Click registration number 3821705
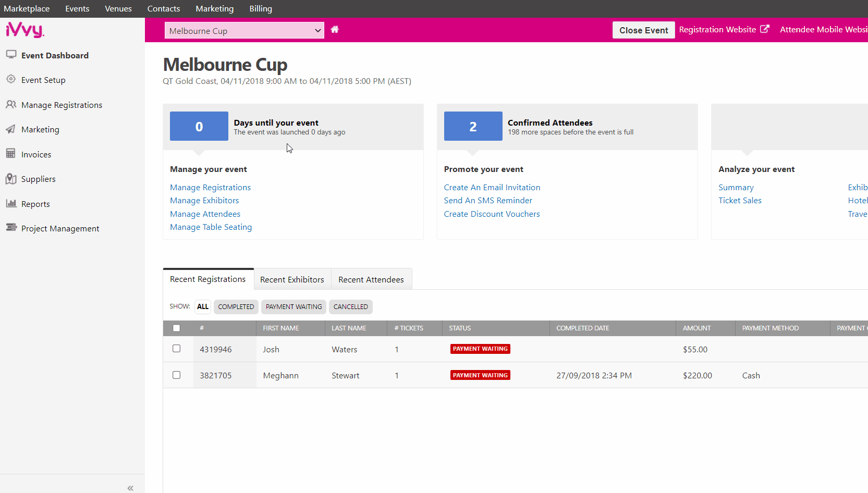Viewport: 868px width, 493px height. (x=216, y=376)
